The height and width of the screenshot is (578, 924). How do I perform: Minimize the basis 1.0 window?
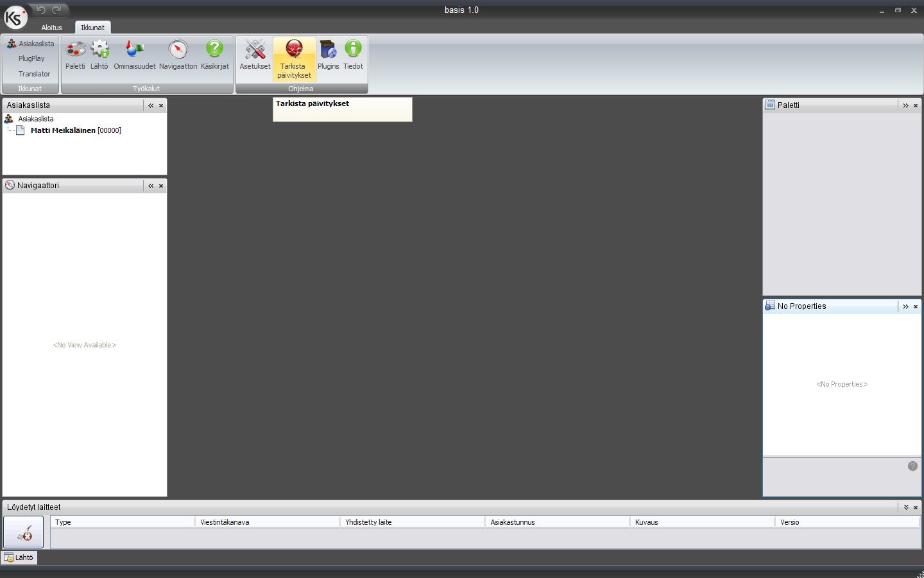pos(882,10)
